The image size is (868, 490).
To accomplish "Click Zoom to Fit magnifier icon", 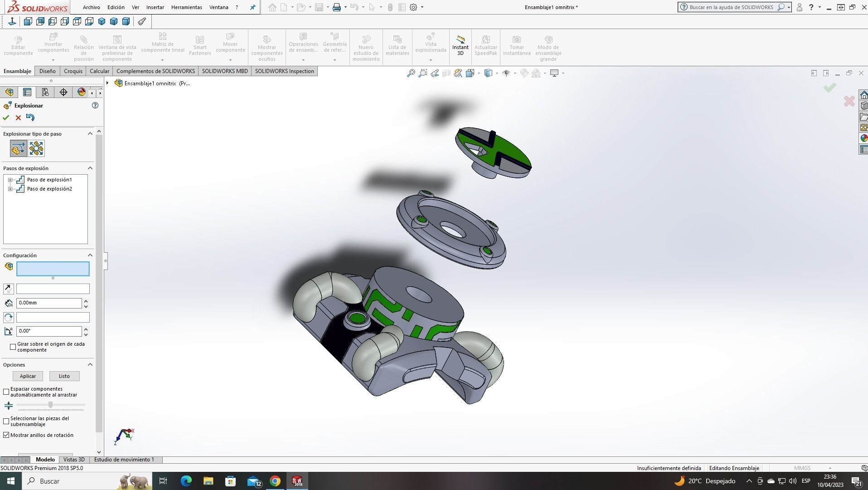I will pos(411,73).
